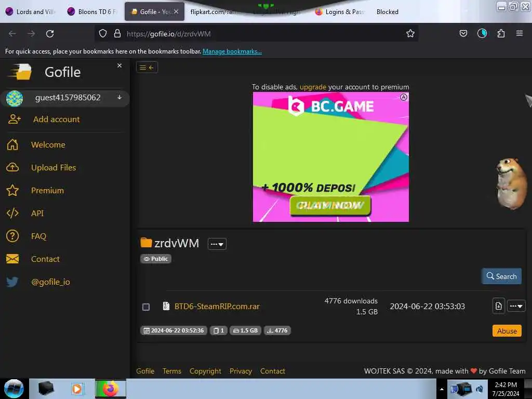
Task: Open the Welcome page
Action: coord(48,145)
